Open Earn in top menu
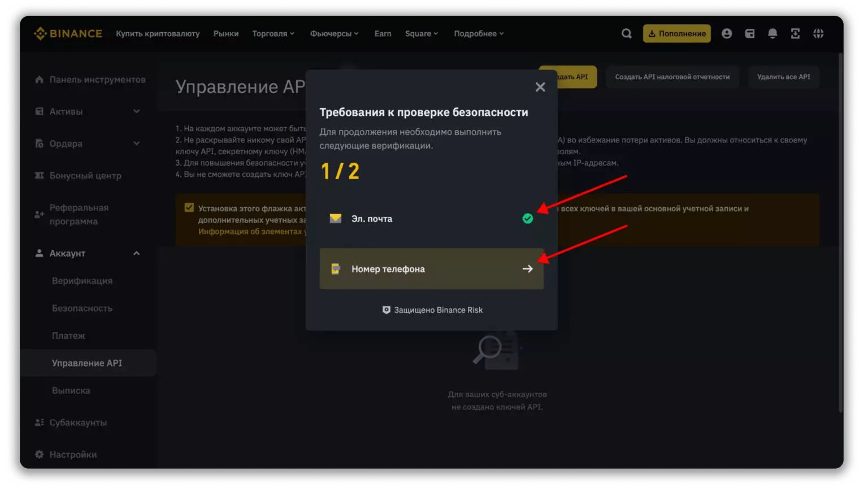Screen dimensions: 868x488 [x=383, y=33]
